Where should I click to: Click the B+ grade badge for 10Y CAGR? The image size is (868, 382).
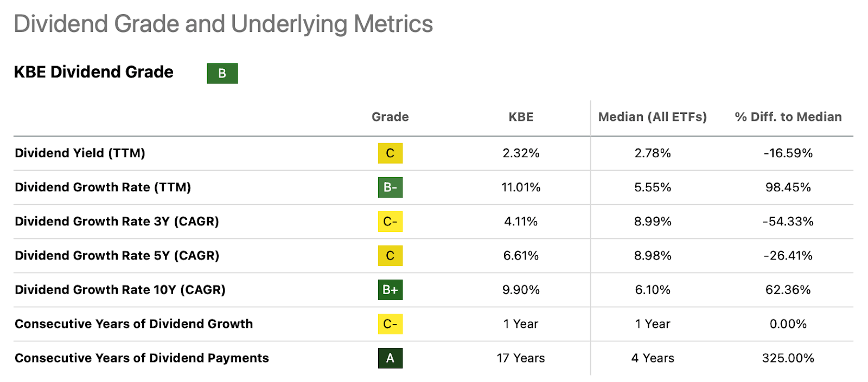tap(390, 290)
